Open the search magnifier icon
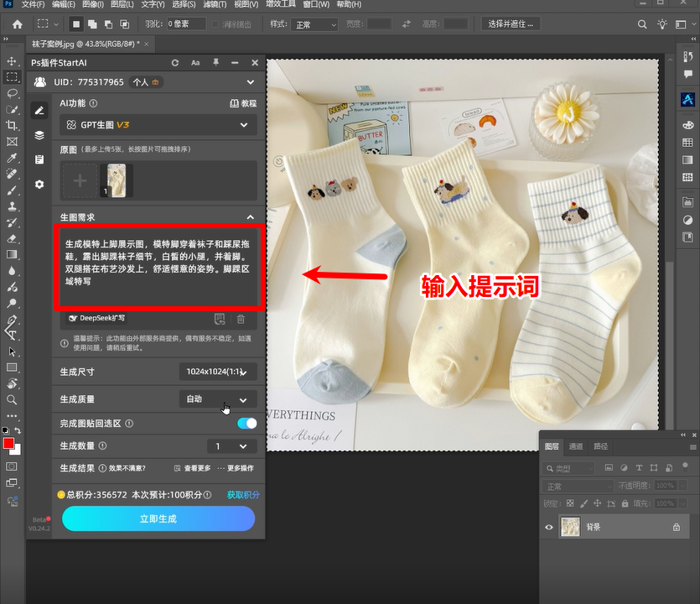 point(642,24)
